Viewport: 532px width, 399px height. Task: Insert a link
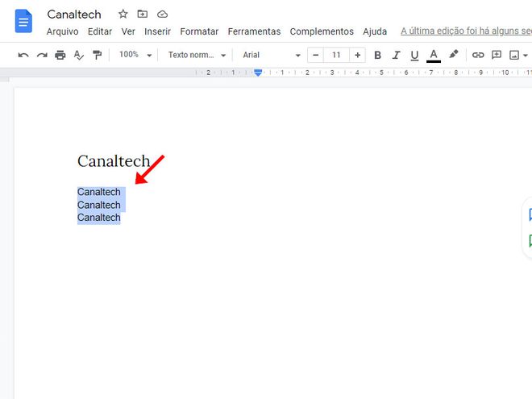click(478, 55)
